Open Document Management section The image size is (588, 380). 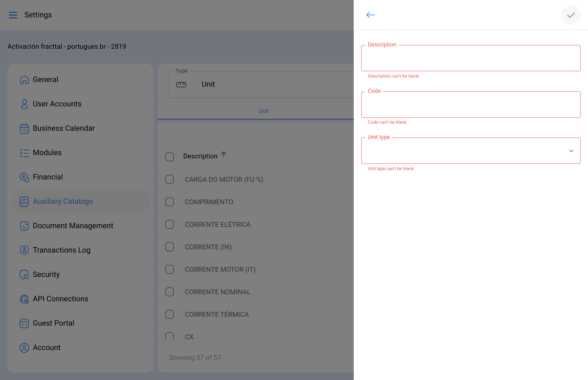[73, 226]
